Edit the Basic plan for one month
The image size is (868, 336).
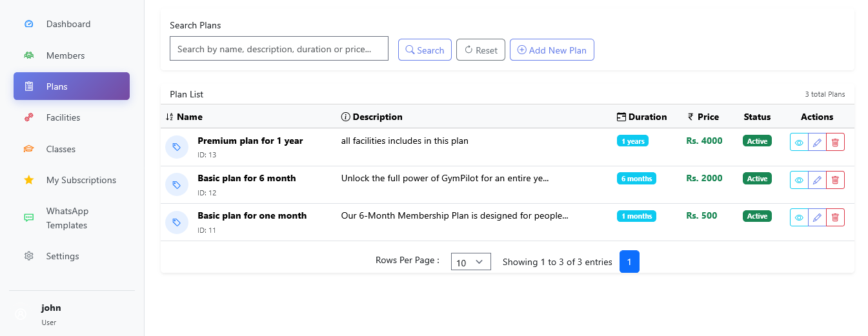click(x=817, y=217)
